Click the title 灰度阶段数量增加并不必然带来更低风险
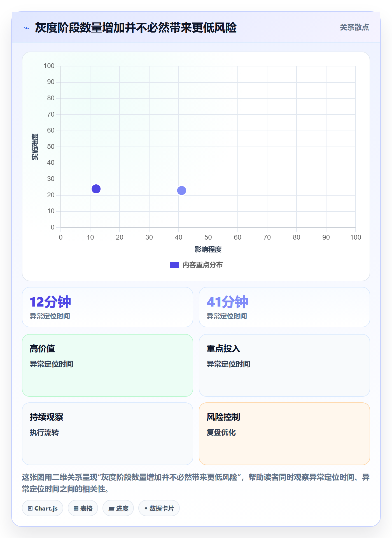 pos(136,28)
